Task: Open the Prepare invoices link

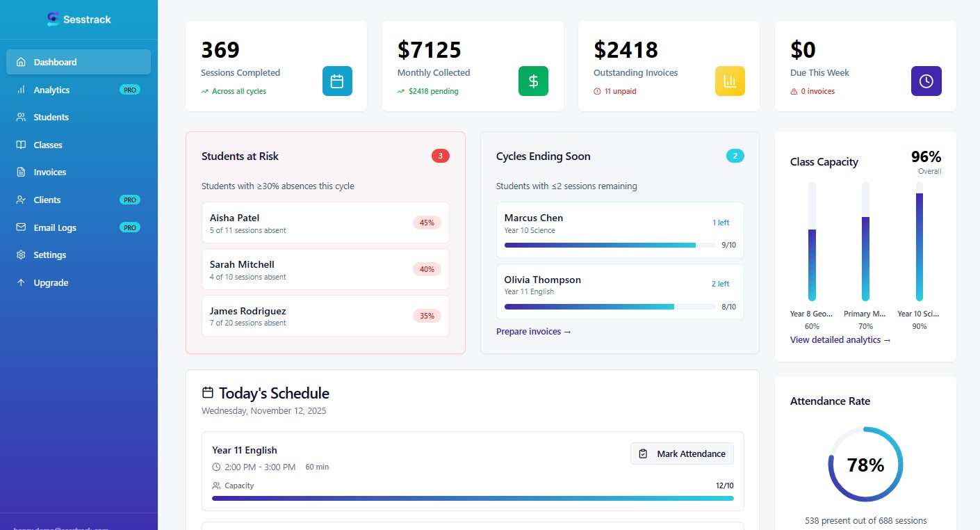Action: click(x=533, y=332)
